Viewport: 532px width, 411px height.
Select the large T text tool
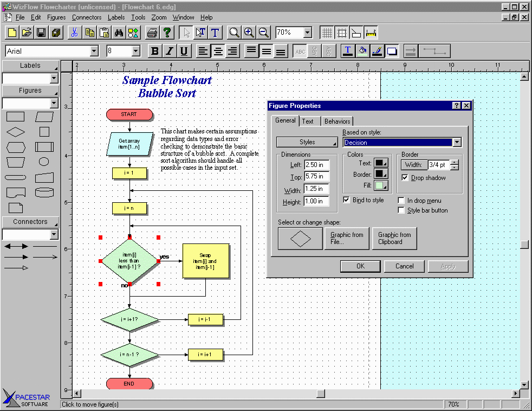click(x=215, y=33)
